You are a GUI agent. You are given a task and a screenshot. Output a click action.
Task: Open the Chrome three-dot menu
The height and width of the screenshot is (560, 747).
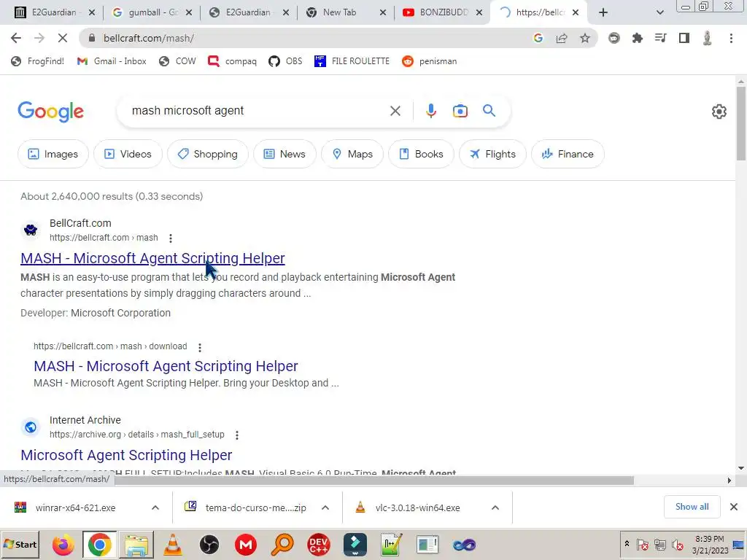[731, 38]
